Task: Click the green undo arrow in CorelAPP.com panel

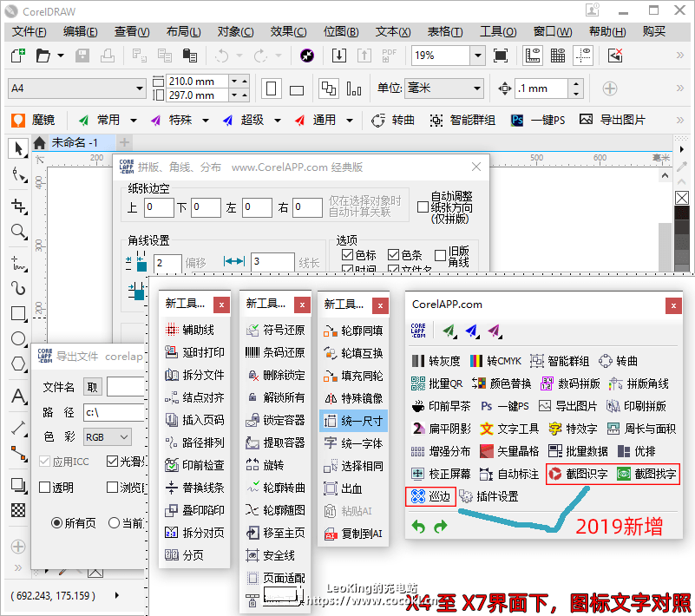Action: click(418, 526)
